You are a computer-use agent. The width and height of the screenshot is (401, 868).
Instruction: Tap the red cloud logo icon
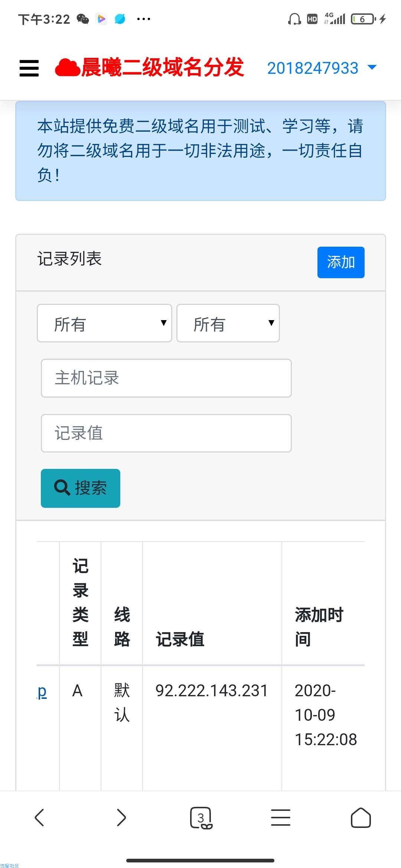coord(67,68)
